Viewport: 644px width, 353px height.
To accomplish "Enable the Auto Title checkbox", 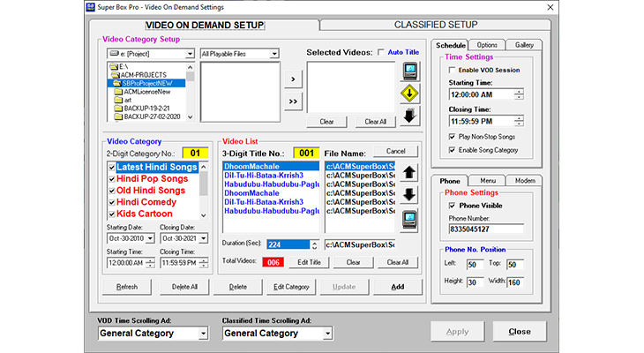I will (x=381, y=53).
